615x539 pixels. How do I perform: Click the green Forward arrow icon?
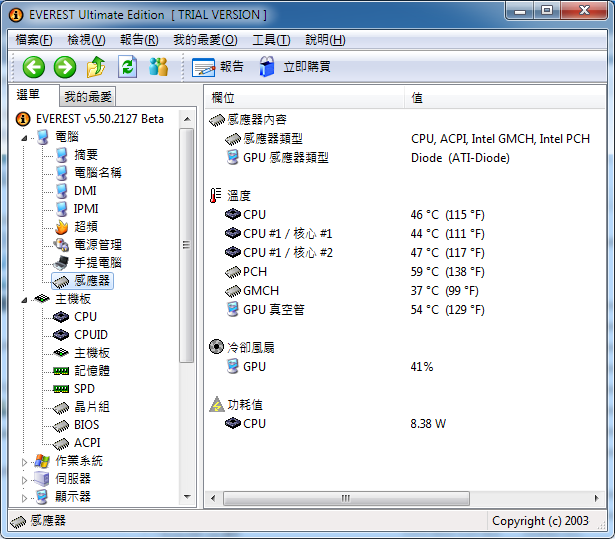pyautogui.click(x=65, y=67)
